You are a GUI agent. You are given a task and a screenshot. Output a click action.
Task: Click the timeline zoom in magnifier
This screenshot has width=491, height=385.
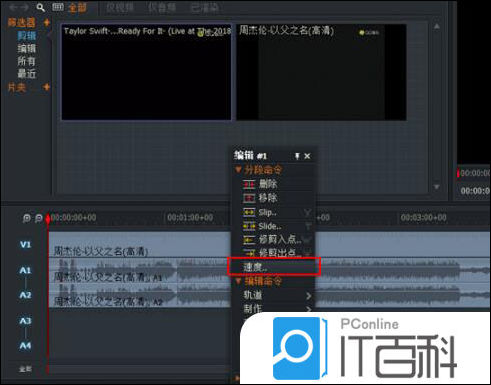coord(26,218)
